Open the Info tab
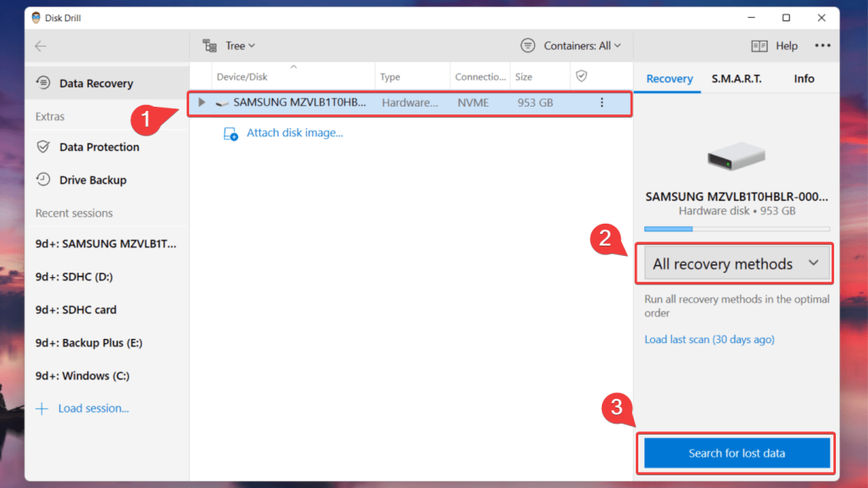 [x=804, y=78]
